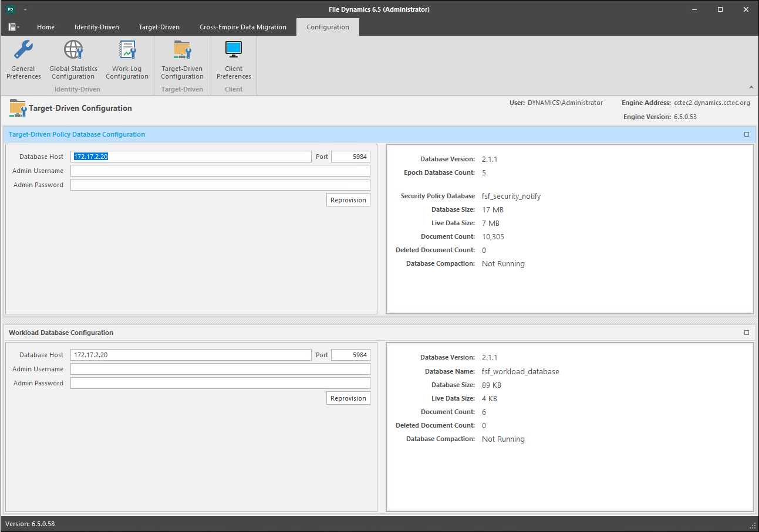759x532 pixels.
Task: Click the File Dynamics app logo
Action: pos(11,9)
